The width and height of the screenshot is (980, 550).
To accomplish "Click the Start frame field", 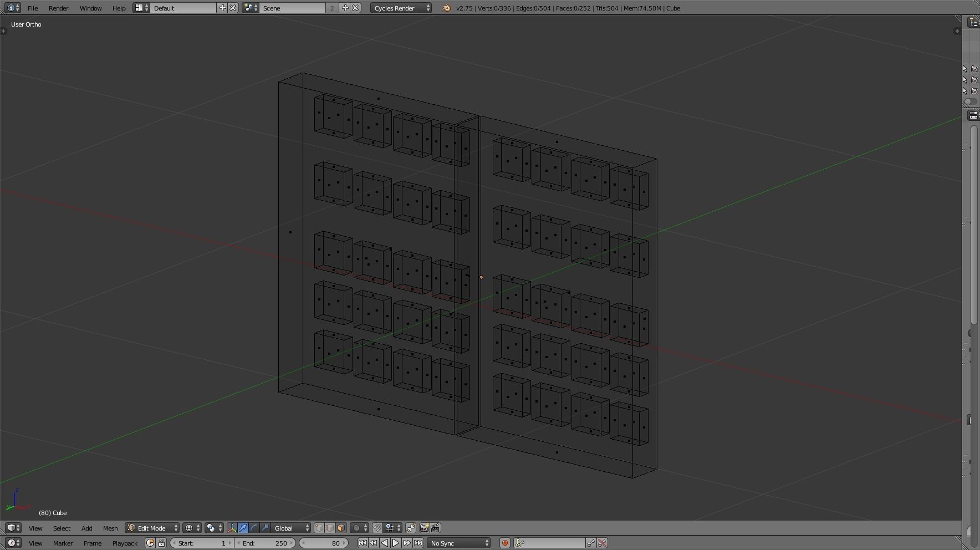I will click(202, 543).
